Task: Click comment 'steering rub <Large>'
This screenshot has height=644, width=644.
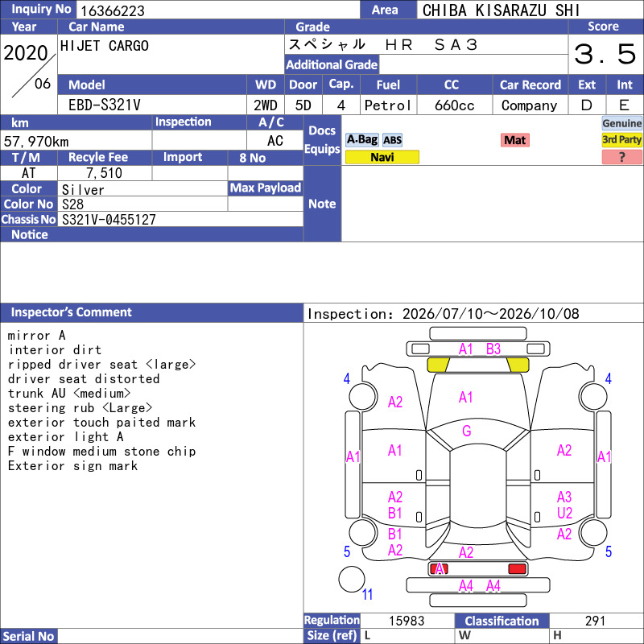Action: coord(80,408)
